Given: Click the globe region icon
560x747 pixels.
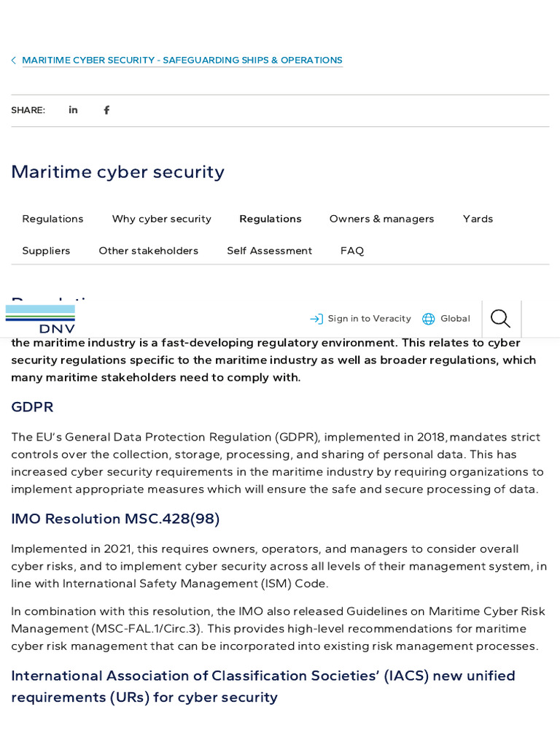Looking at the screenshot, I should 429,319.
